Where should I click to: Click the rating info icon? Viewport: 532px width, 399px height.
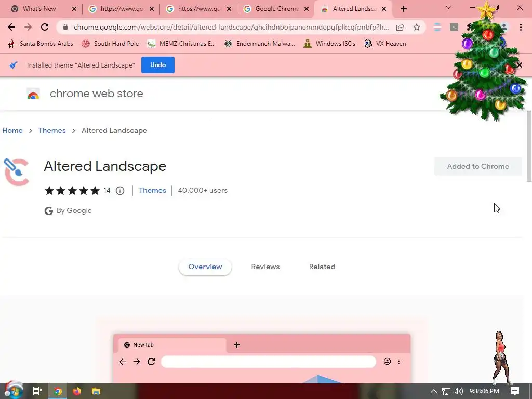[120, 191]
